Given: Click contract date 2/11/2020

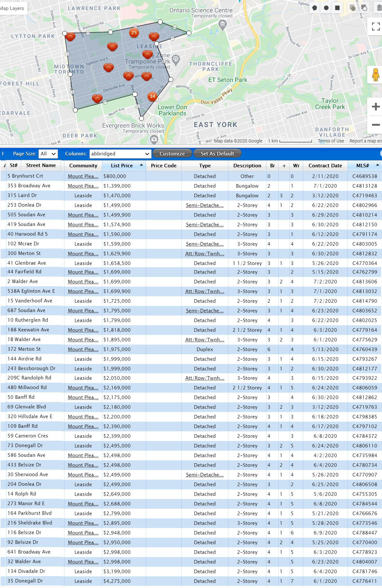Looking at the screenshot, I should pyautogui.click(x=325, y=176).
